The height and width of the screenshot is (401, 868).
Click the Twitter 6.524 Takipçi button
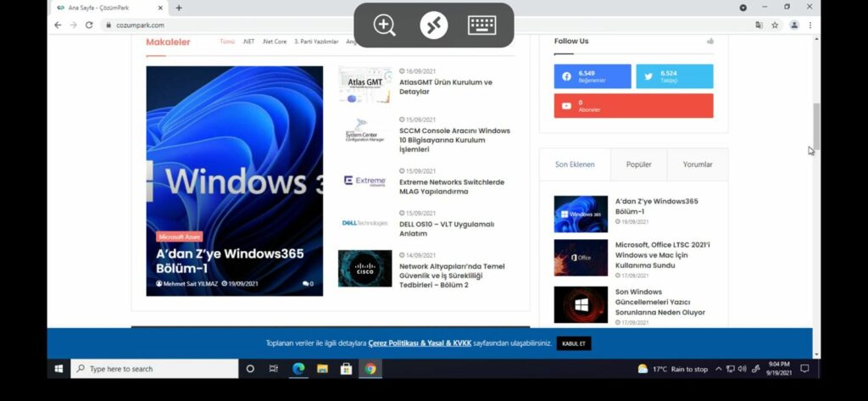click(x=674, y=76)
